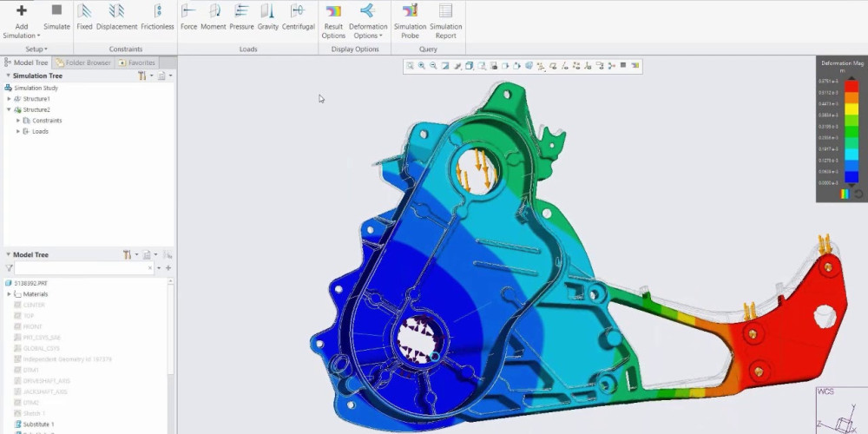
Task: Expand the Structure1 node
Action: coord(9,99)
